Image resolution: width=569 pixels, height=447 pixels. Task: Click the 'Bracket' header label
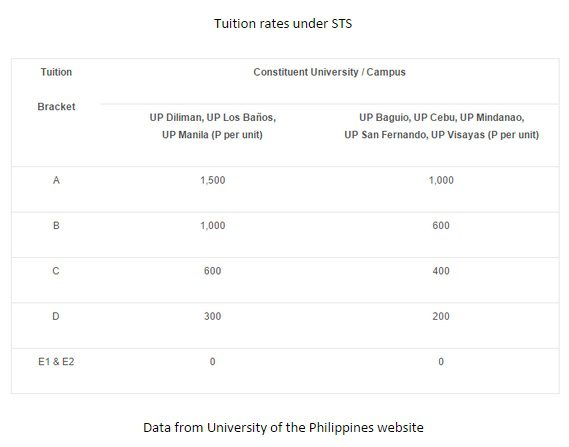coord(56,107)
